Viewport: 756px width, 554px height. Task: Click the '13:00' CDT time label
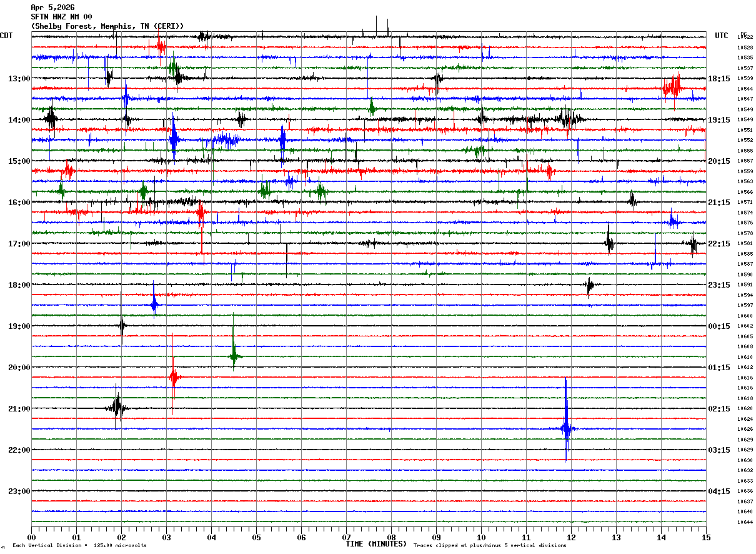19,79
